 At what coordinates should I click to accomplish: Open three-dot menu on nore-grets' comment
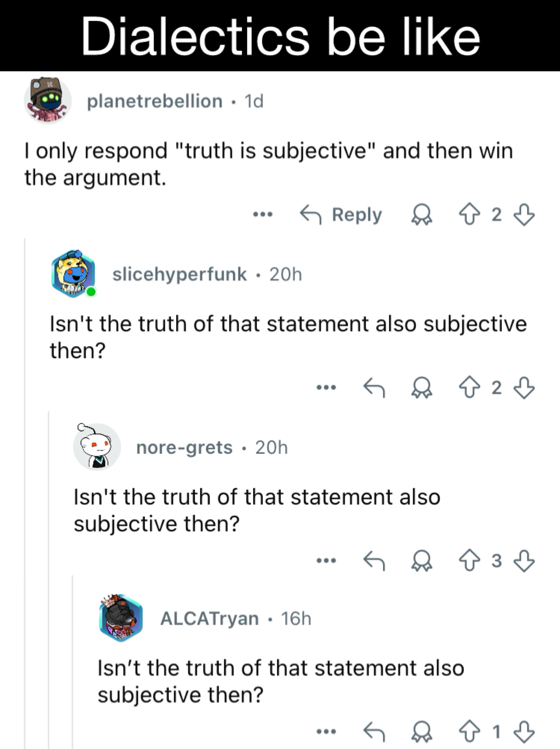click(326, 560)
